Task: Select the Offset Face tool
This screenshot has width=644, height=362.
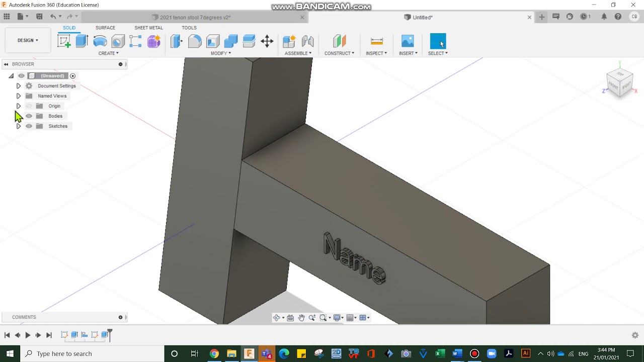Action: coord(249,41)
